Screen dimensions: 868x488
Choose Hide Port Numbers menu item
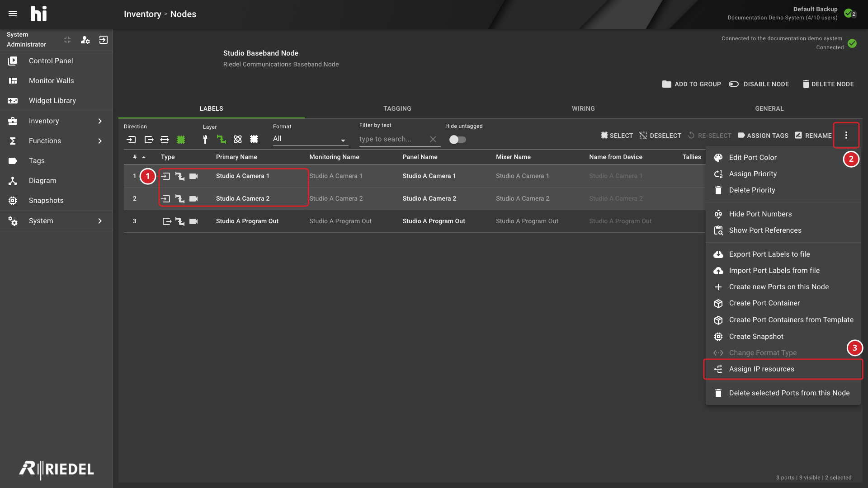(783, 214)
